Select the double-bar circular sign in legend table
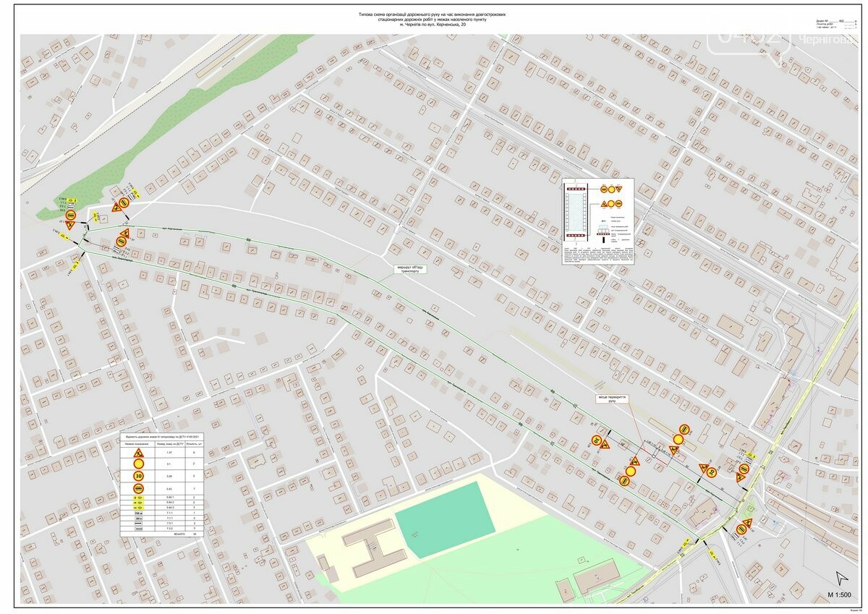 pyautogui.click(x=138, y=488)
